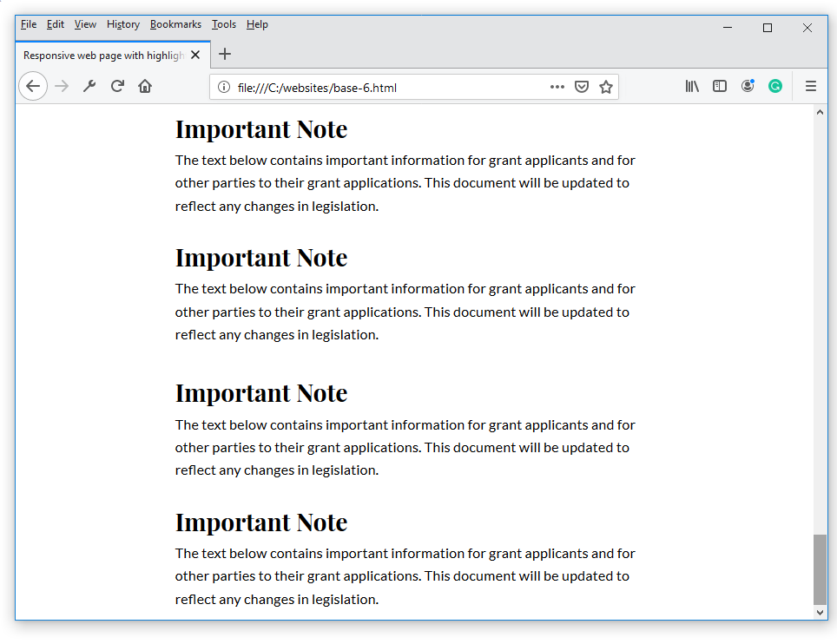This screenshot has height=644, width=837.
Task: Open the Library icon
Action: [692, 86]
